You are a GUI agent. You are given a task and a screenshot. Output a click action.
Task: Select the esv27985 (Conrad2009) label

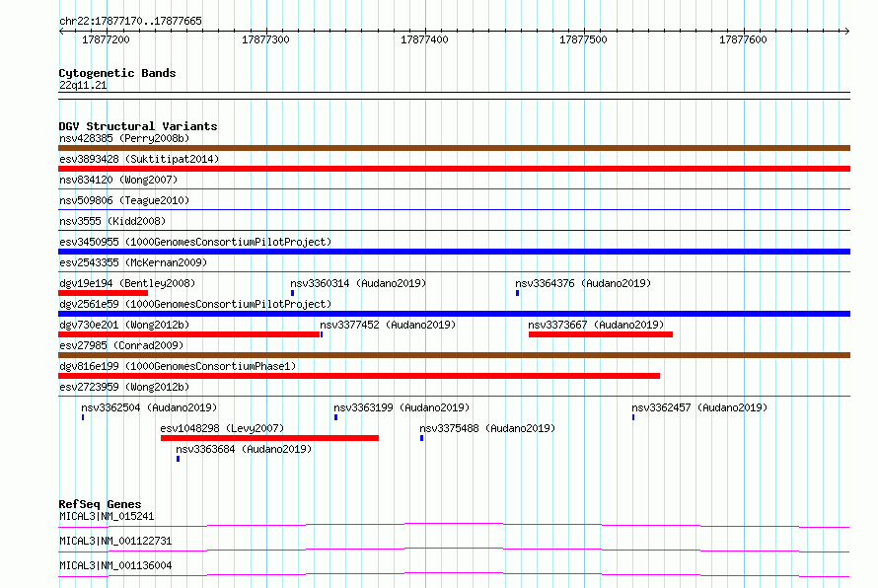[121, 345]
